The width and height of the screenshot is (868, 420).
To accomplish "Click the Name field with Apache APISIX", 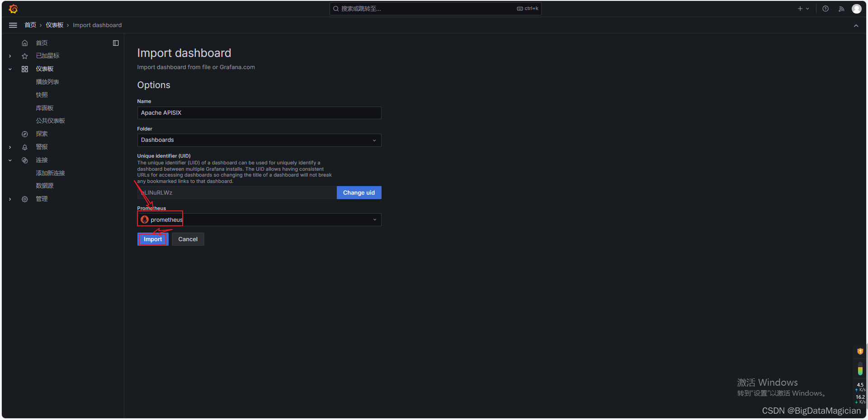I will tap(259, 113).
